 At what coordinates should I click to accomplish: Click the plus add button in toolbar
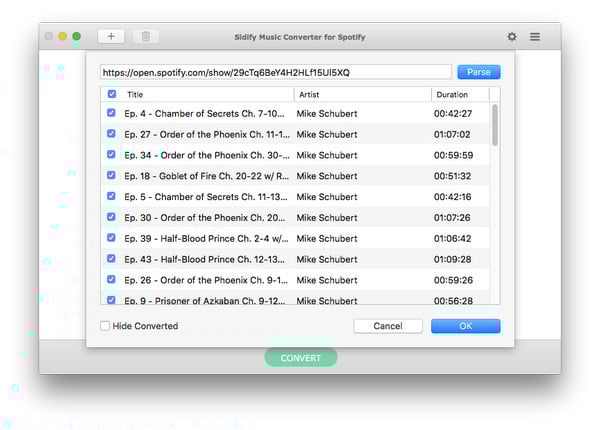point(111,36)
